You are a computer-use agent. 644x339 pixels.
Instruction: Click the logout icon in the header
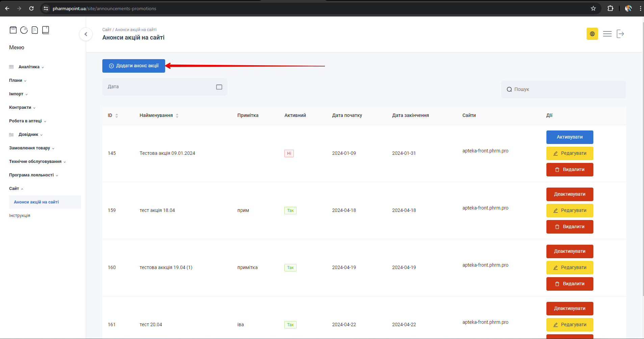tap(620, 34)
